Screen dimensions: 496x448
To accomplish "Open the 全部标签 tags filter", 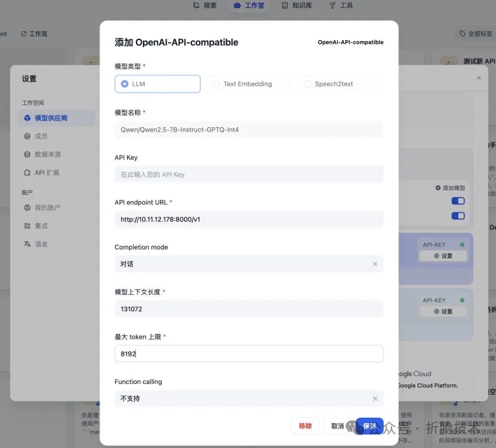I will 476,34.
